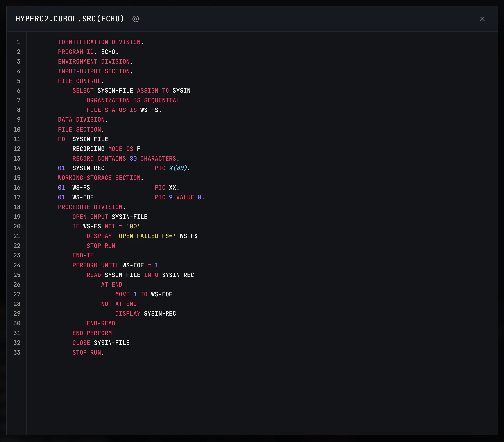Click the FILE STATUS IS WS-FS line
Screen dimensions: 504x442
coord(124,110)
